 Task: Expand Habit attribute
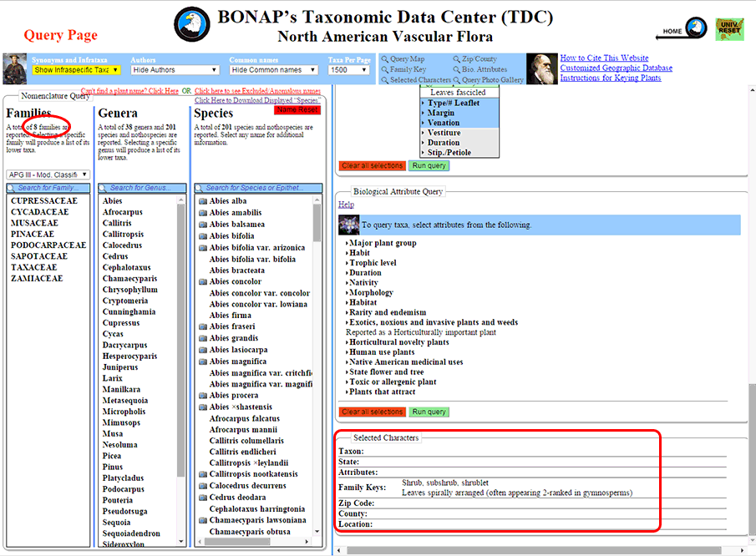tap(359, 252)
